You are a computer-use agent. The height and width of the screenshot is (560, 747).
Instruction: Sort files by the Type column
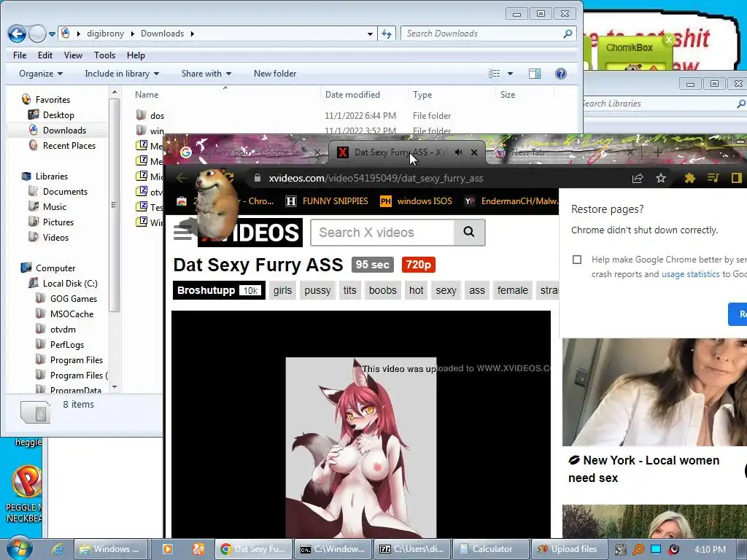422,94
